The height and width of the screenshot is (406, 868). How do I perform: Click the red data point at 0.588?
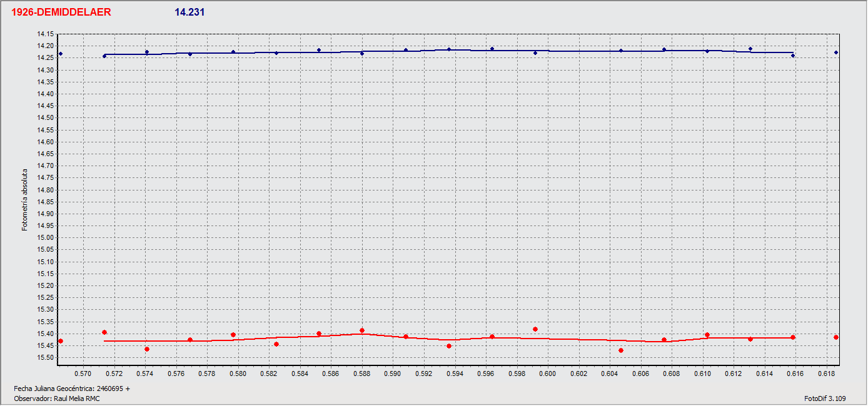[362, 330]
